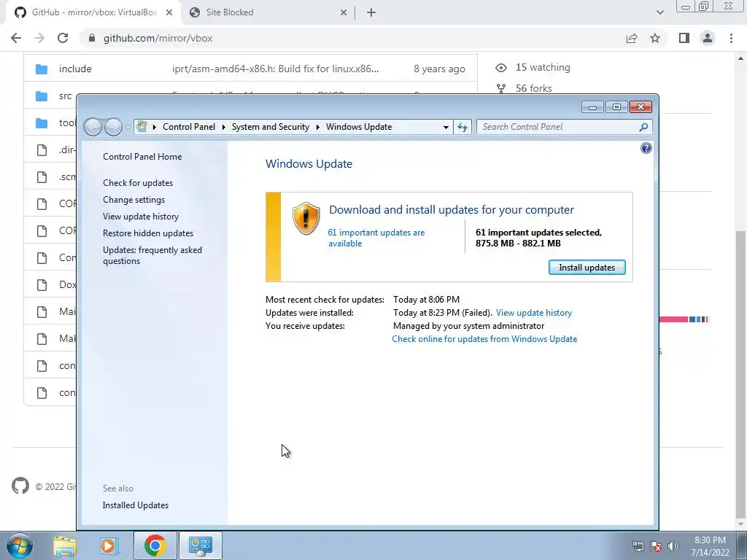Click Restore hidden updates
747x560 pixels.
tap(147, 233)
